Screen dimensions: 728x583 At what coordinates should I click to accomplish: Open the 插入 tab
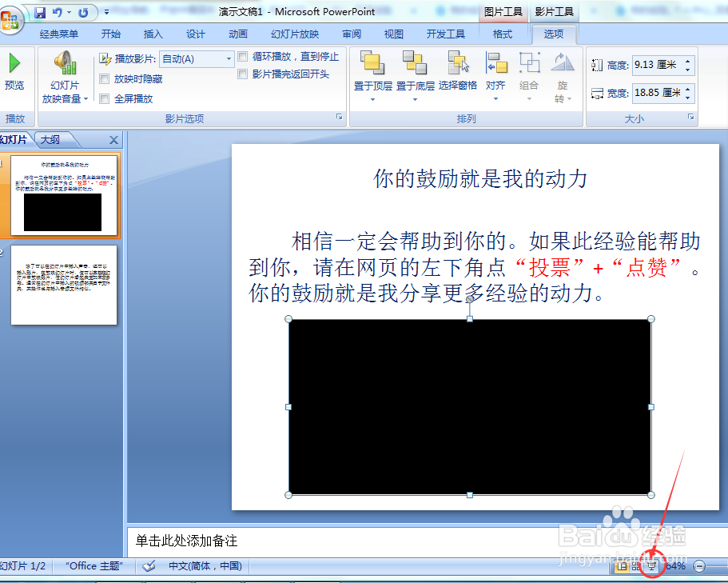pyautogui.click(x=153, y=34)
